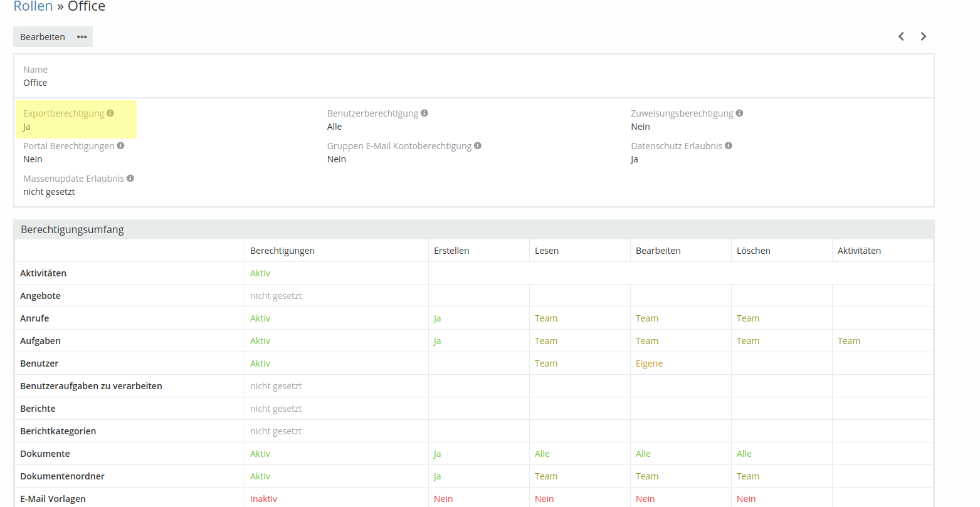Click Ja in Anrufe Erstellen cell
This screenshot has width=980, height=507.
coord(437,318)
